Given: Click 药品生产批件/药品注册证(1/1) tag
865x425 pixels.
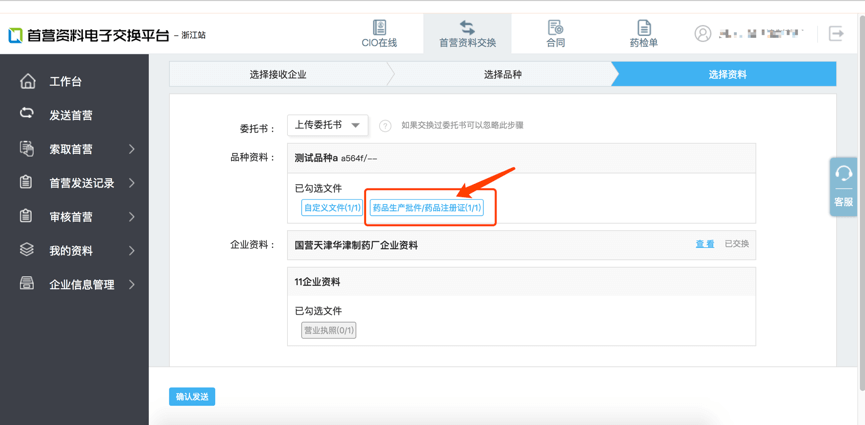Looking at the screenshot, I should pyautogui.click(x=426, y=208).
